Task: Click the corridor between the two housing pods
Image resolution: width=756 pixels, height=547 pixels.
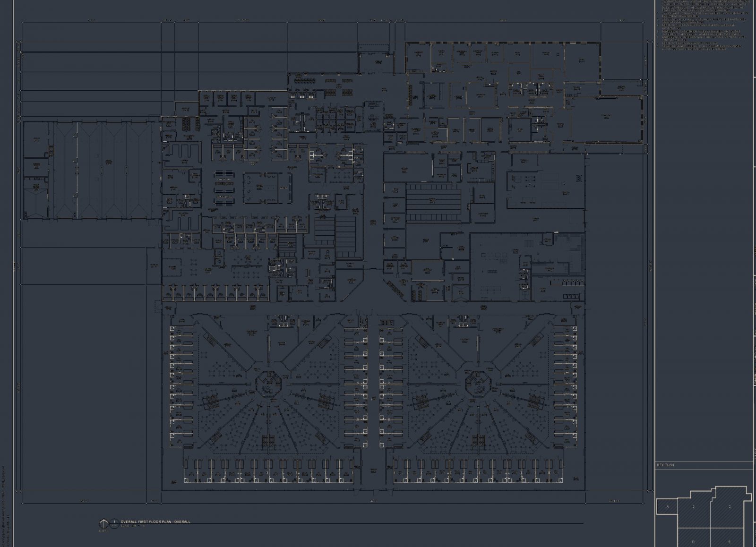Action: [372, 402]
